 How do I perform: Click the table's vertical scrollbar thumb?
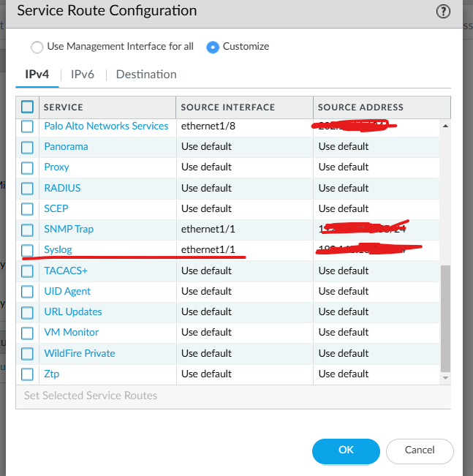(x=445, y=319)
